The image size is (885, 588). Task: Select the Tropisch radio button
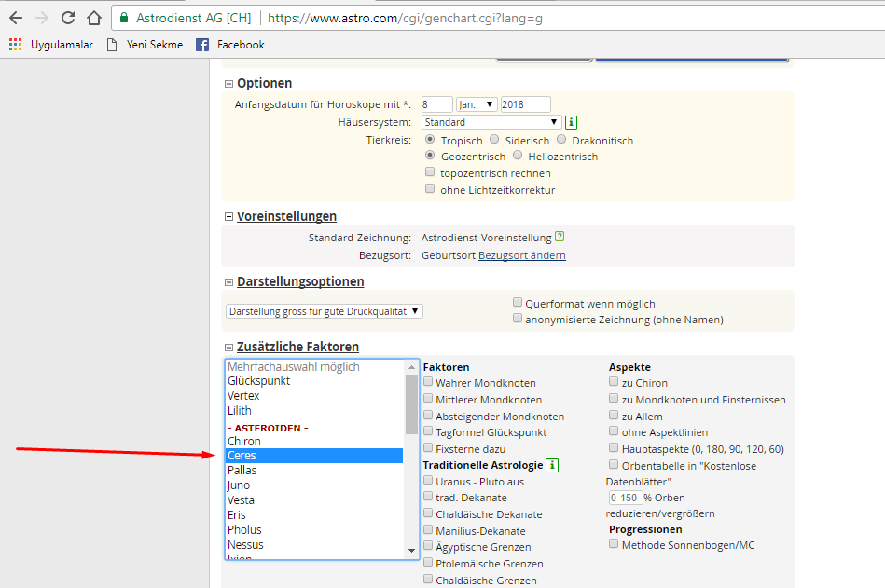coord(430,139)
